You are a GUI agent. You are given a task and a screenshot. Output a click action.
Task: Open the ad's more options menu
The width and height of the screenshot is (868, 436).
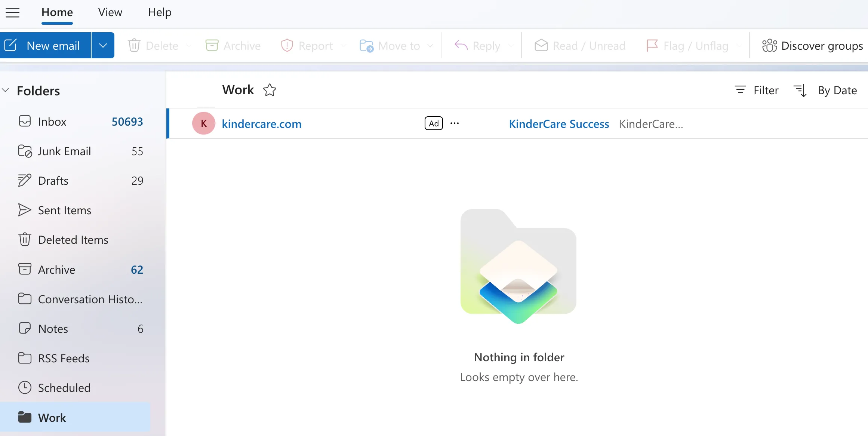[455, 123]
